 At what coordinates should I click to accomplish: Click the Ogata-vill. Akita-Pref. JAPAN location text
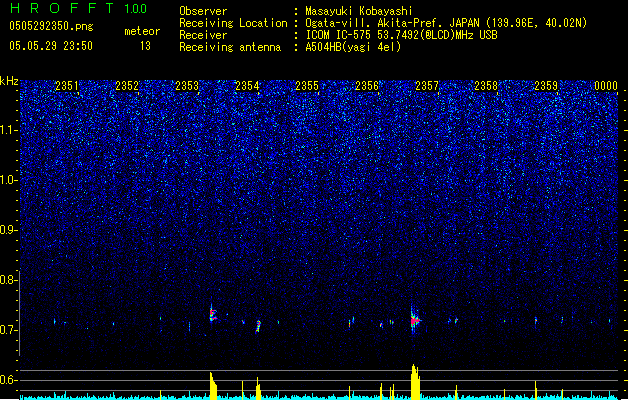click(x=446, y=23)
